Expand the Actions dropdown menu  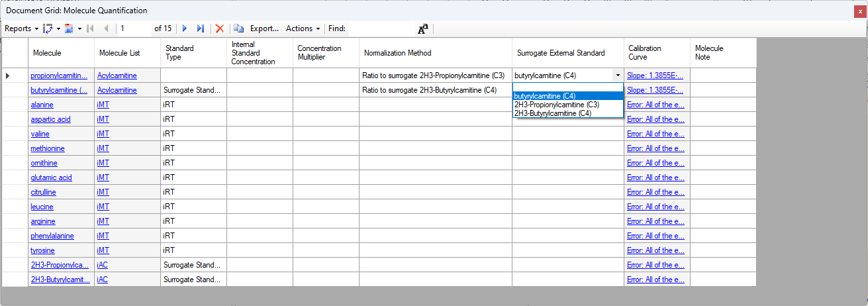point(303,28)
